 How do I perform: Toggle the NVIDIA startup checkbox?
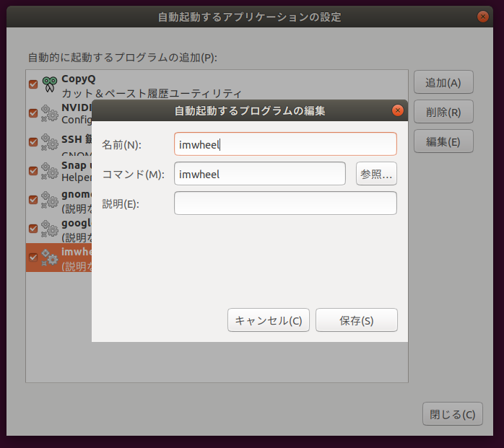[33, 113]
